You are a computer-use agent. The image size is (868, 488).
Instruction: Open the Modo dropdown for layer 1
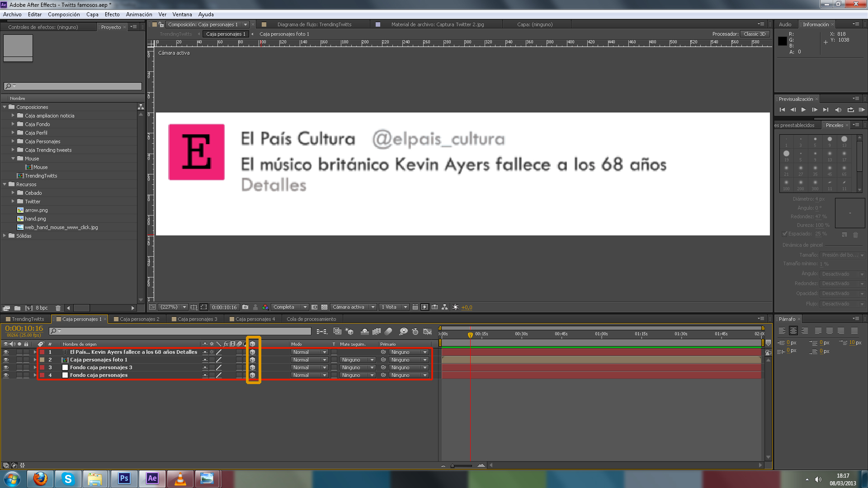tap(309, 352)
